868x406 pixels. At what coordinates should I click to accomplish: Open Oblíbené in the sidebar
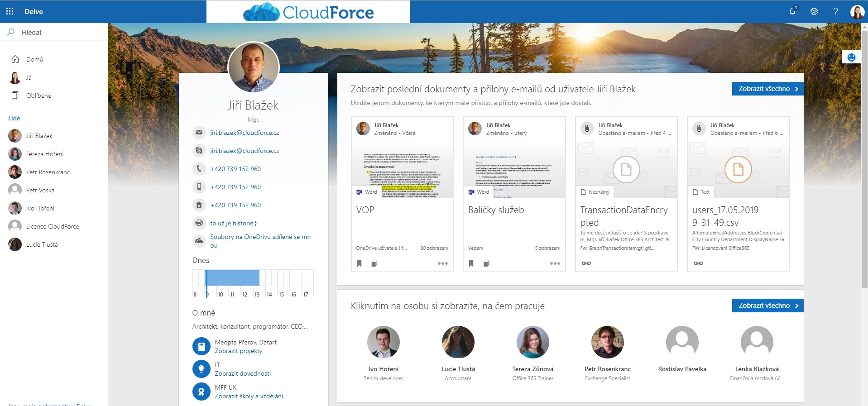pyautogui.click(x=38, y=96)
